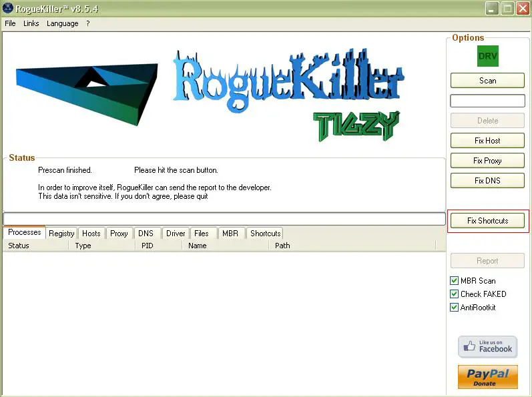Open the Language menu

[x=63, y=23]
